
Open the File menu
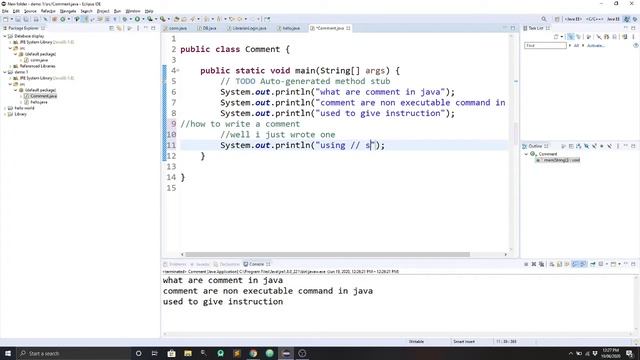5,11
